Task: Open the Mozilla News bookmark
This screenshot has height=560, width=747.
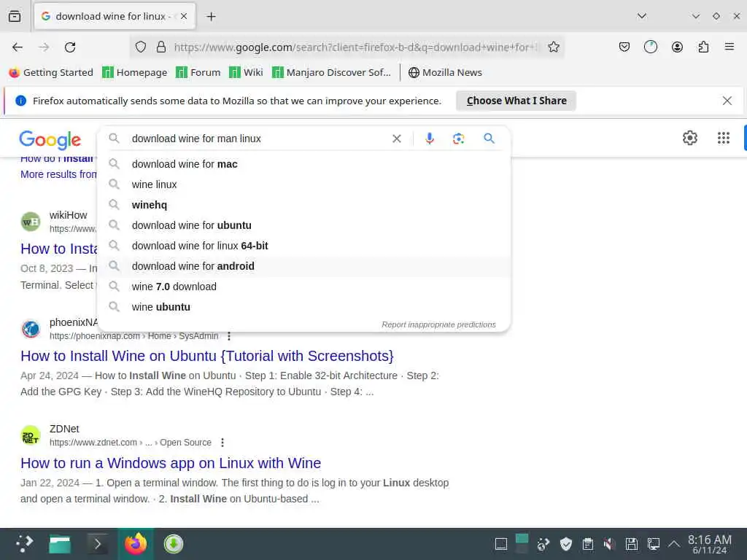Action: click(445, 72)
